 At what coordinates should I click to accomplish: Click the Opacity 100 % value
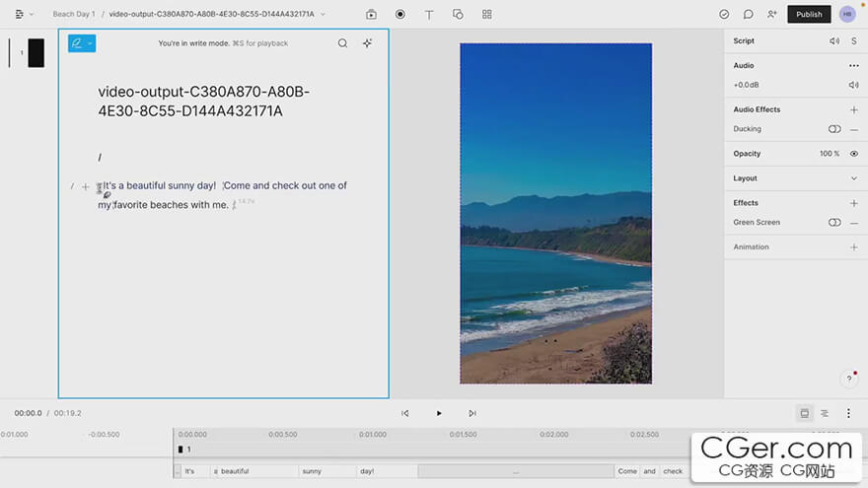[830, 153]
